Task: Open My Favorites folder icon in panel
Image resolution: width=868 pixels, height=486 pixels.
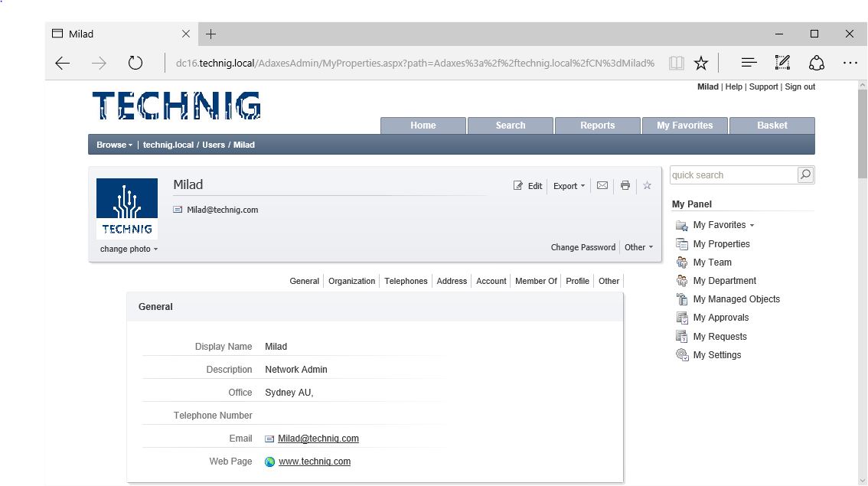Action: (681, 225)
